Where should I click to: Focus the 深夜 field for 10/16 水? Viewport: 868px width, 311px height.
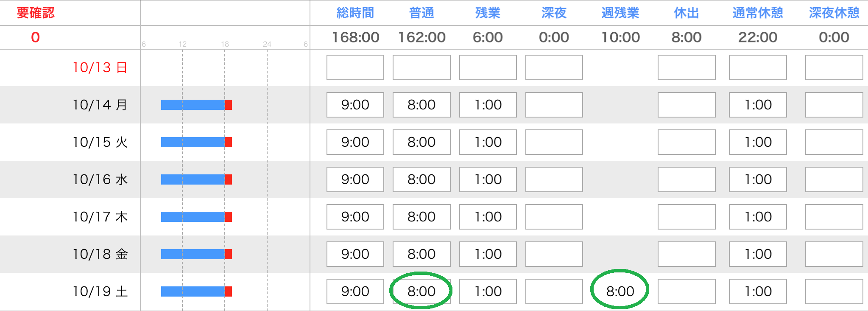tap(554, 179)
